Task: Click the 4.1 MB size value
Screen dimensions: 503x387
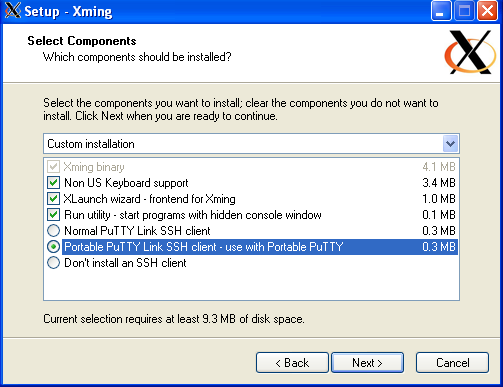Action: click(439, 167)
